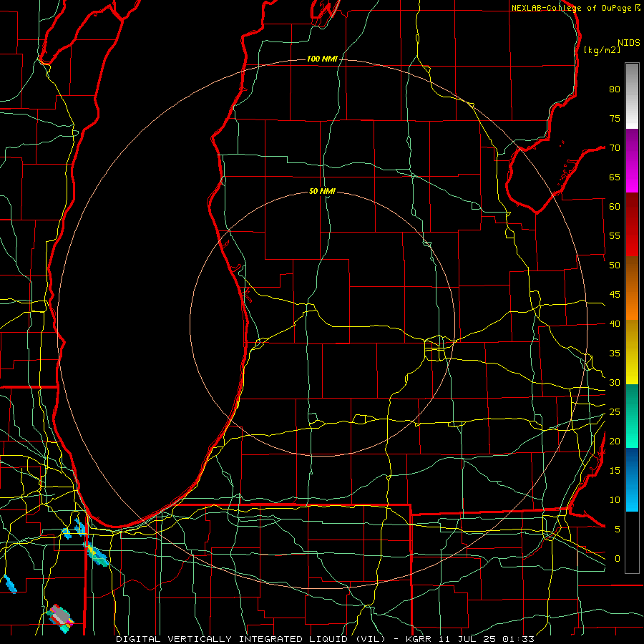644x644 pixels.
Task: Click the 60 value on the color scale
Action: [x=615, y=207]
